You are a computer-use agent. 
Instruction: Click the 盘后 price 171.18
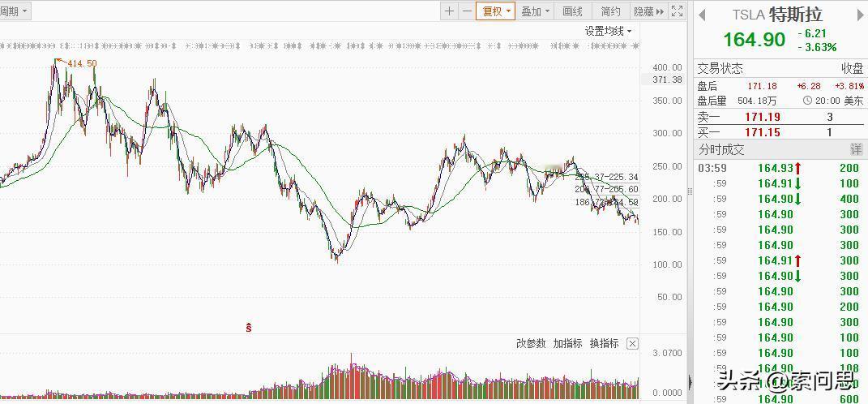pos(763,87)
